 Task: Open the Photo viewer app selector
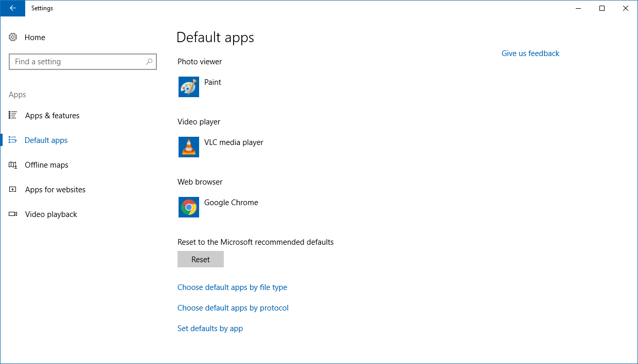coord(206,87)
